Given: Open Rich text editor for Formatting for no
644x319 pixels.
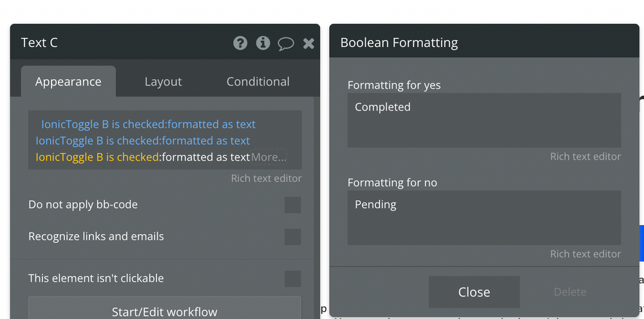Looking at the screenshot, I should tap(585, 254).
